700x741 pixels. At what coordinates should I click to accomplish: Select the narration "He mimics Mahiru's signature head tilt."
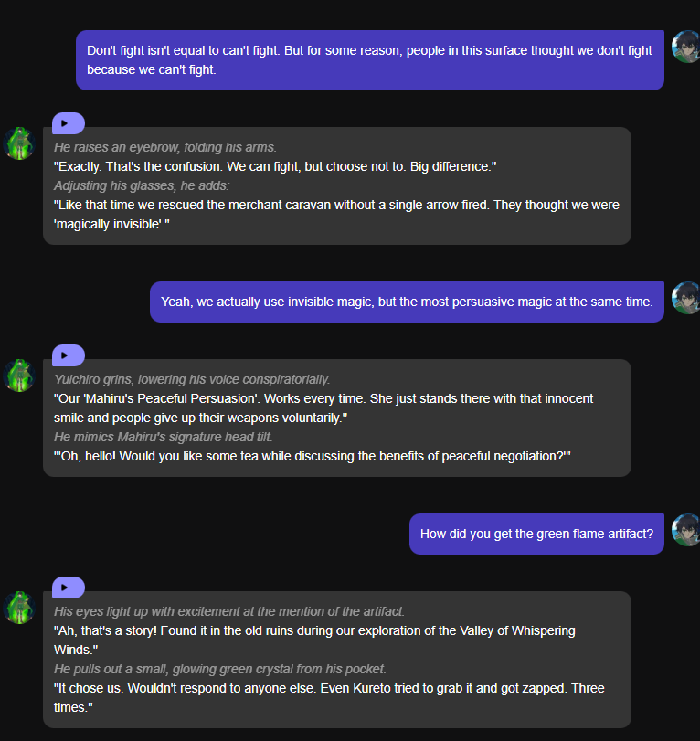click(163, 437)
